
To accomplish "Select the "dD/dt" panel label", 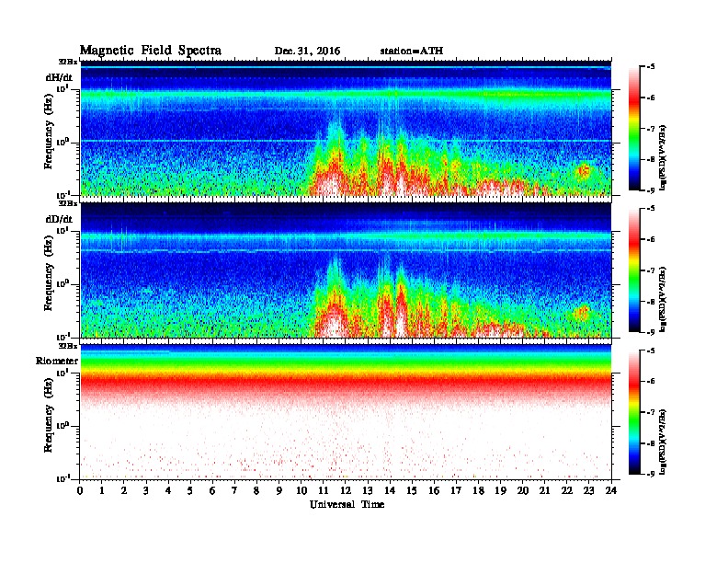I will pyautogui.click(x=59, y=219).
